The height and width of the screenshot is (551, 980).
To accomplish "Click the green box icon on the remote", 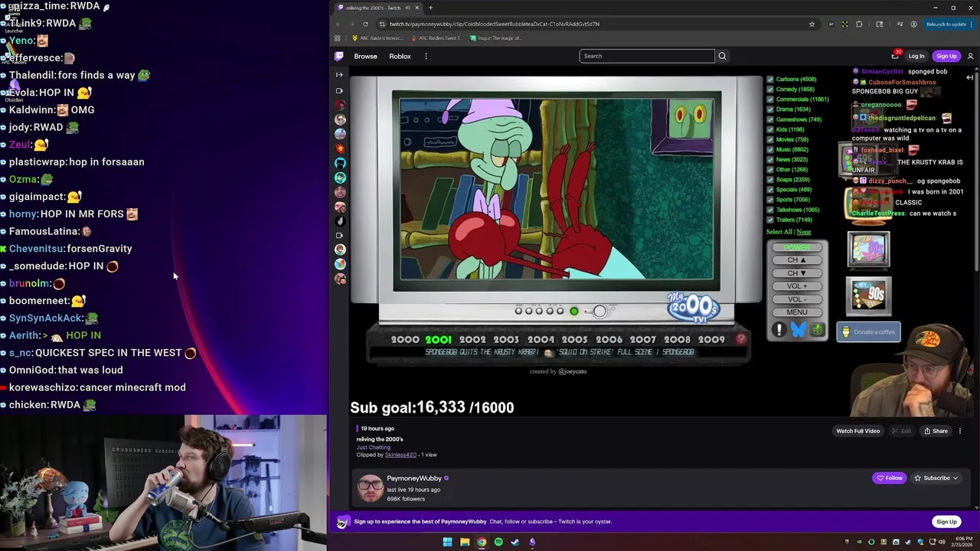I will click(x=817, y=330).
